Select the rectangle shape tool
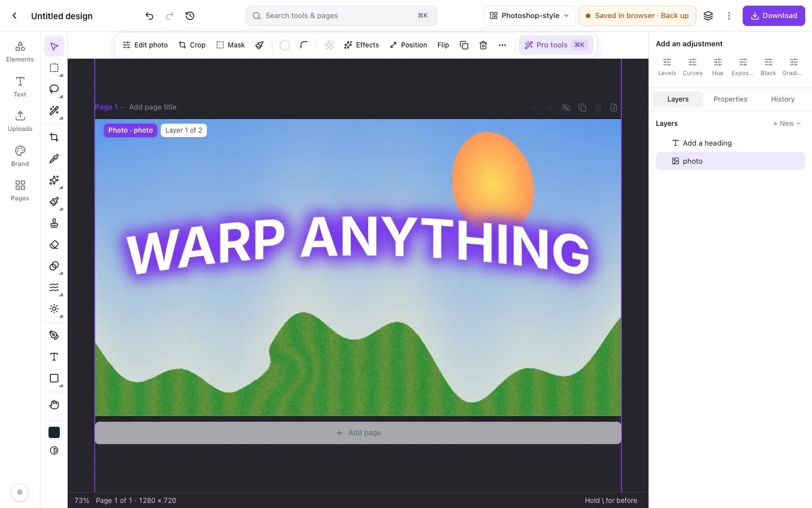 point(54,378)
